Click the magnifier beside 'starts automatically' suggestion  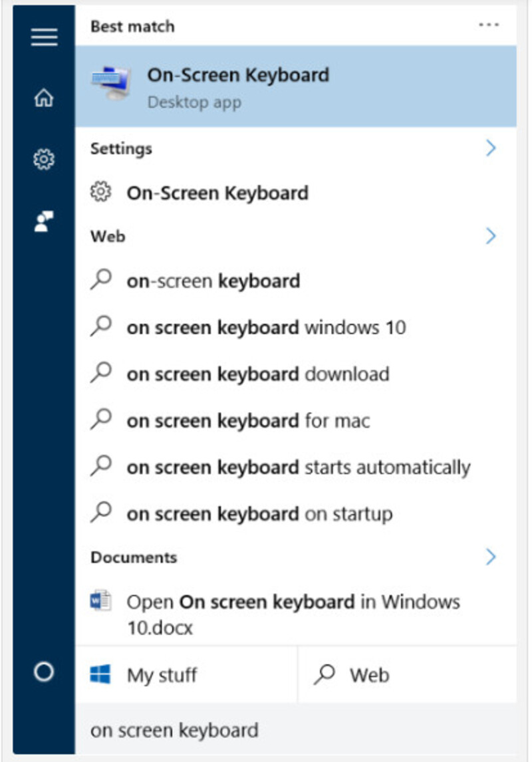tap(101, 467)
